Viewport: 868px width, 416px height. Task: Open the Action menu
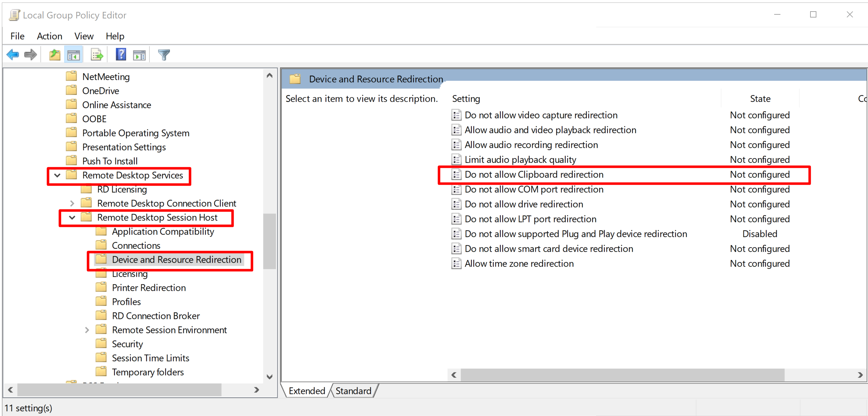[x=49, y=36]
